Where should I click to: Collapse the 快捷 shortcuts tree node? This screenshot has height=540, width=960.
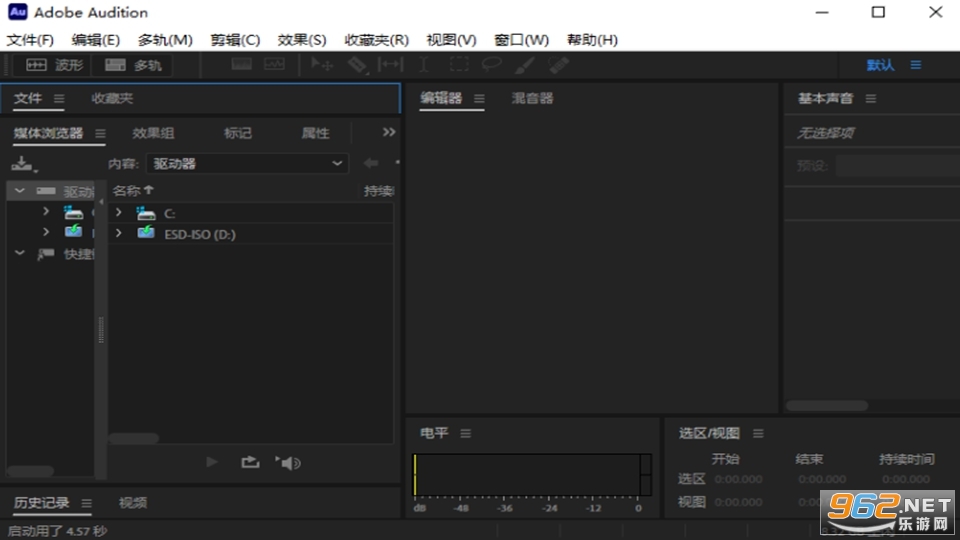[x=20, y=253]
